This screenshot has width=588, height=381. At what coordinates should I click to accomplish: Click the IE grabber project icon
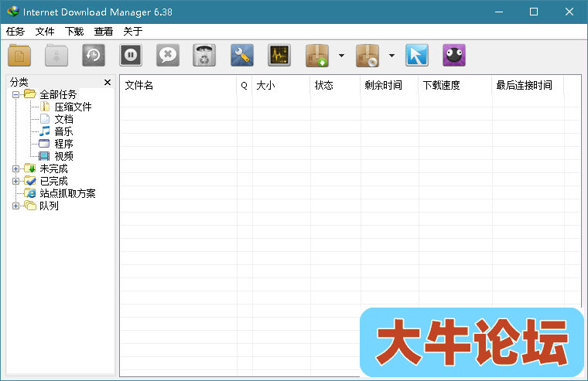pos(30,193)
